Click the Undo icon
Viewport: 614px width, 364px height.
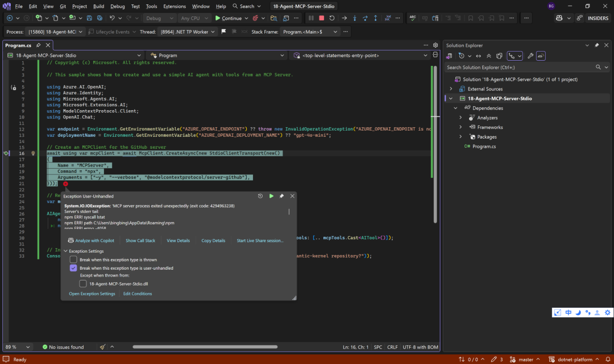113,18
